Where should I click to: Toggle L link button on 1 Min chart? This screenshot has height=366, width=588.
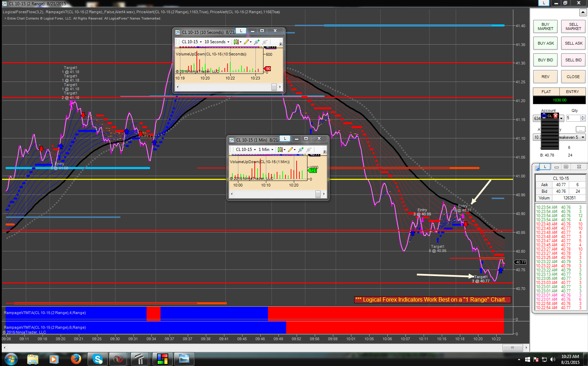click(x=285, y=138)
